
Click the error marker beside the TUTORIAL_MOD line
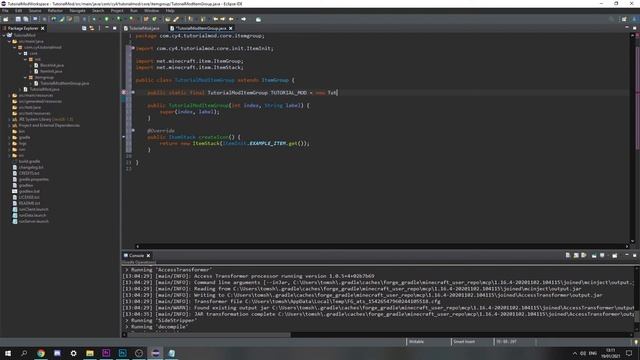pos(124,93)
